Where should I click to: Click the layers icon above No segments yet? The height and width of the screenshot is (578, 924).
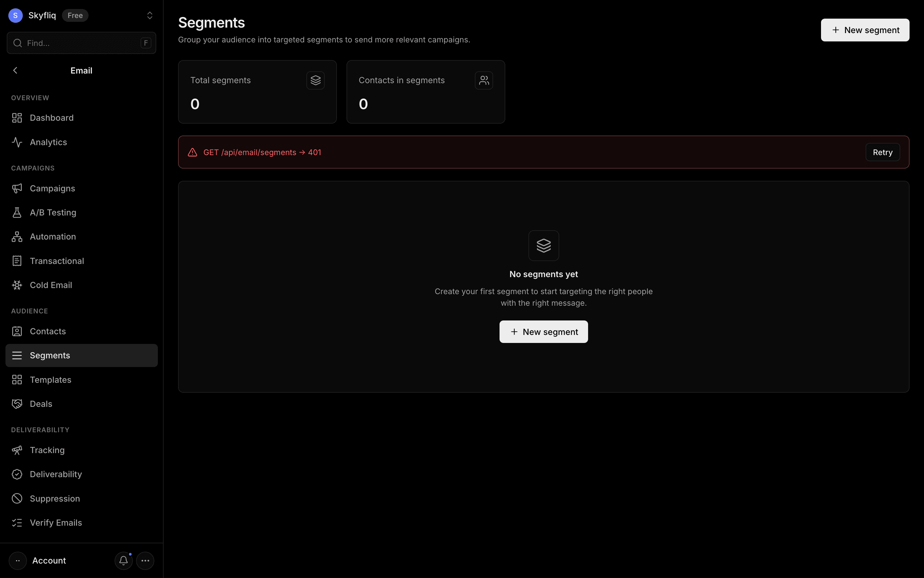[544, 245]
